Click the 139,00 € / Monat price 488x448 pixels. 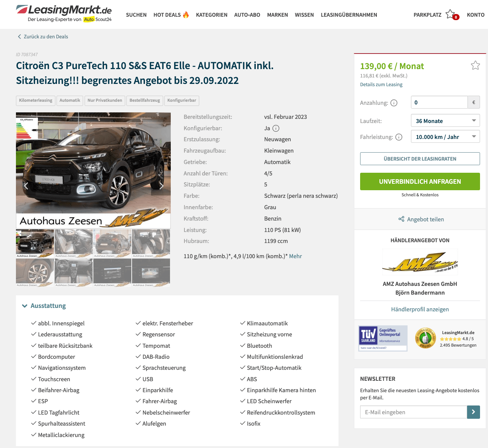(392, 66)
